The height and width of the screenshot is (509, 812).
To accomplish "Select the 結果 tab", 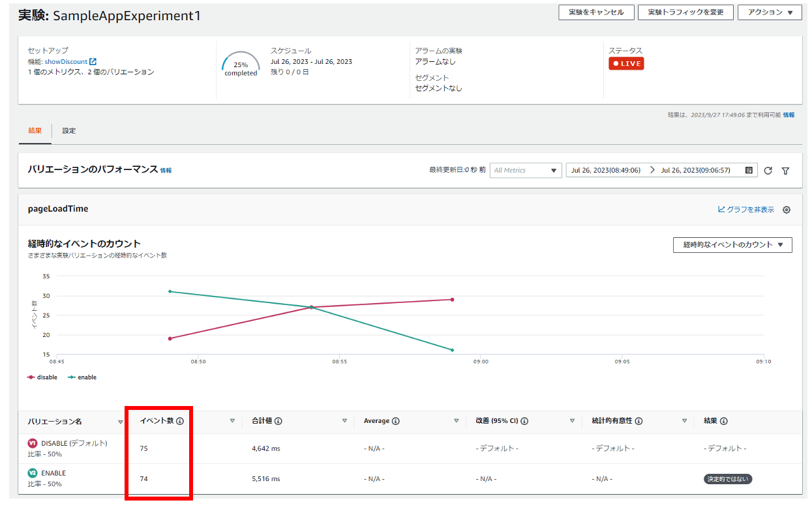I will (x=35, y=131).
